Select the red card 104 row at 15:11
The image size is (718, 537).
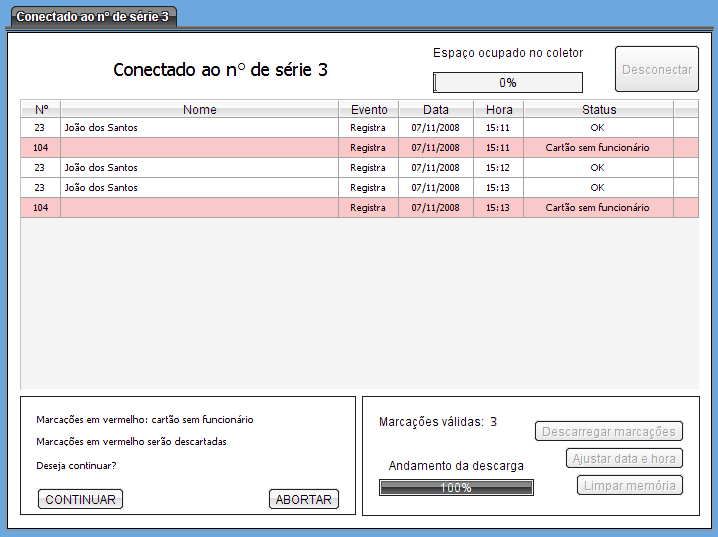(200, 148)
